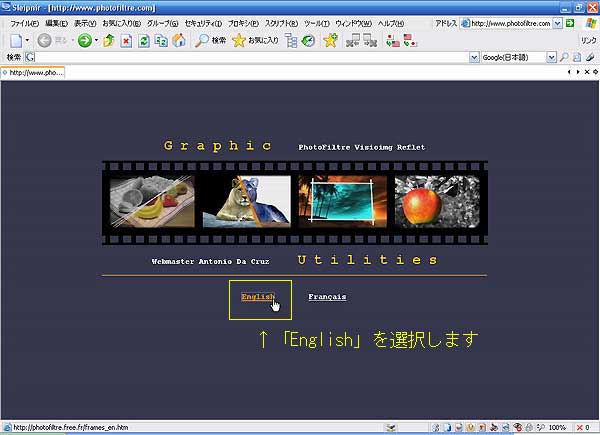Click the fruit bowl thumbnail
The width and height of the screenshot is (600, 435).
[x=152, y=202]
